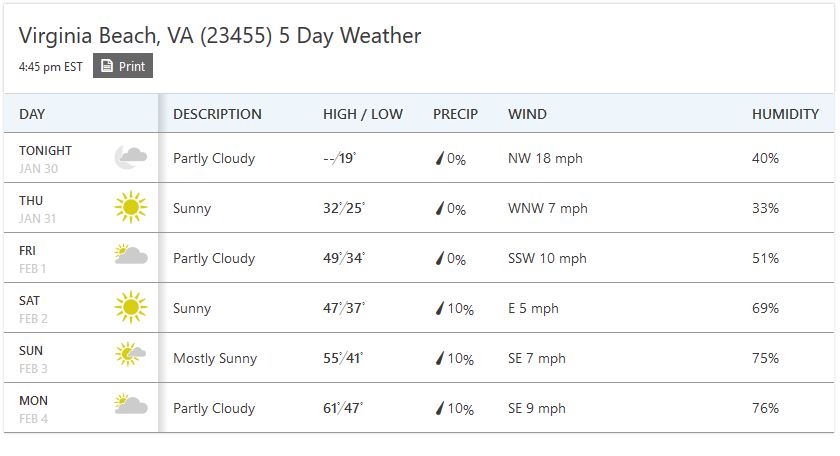Click Tonight's partly cloudy moon icon
Viewport: 840px width, 456px height.
[130, 157]
